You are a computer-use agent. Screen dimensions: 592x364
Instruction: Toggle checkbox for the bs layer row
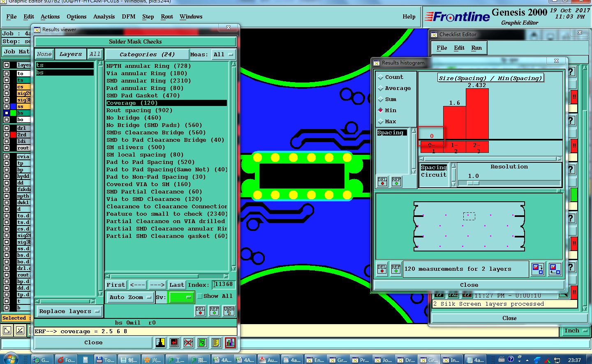(7, 113)
